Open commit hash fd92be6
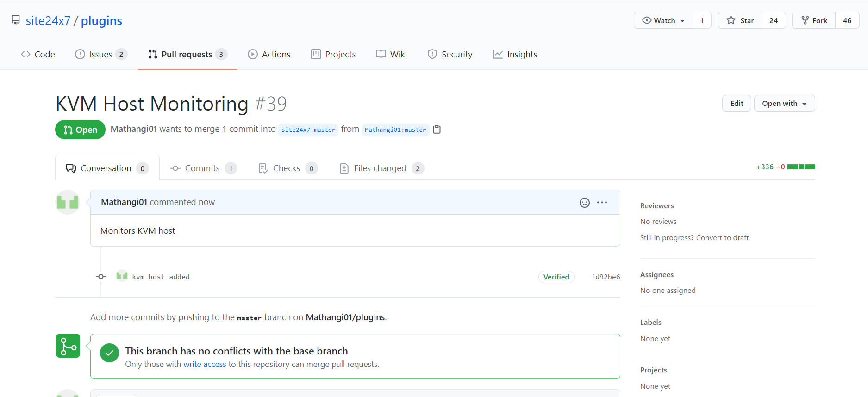This screenshot has width=868, height=397. (x=606, y=277)
